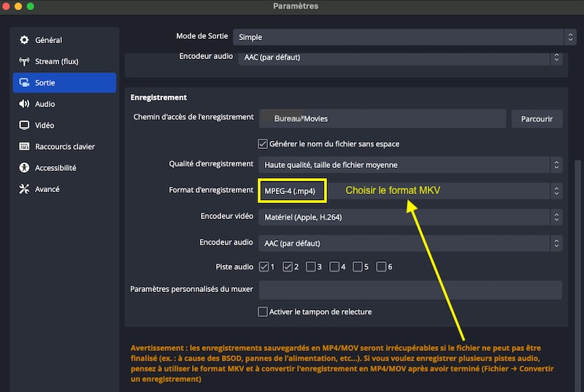Click the Accessibilité globe icon
Screen dimensions: 584x392
[x=24, y=167]
